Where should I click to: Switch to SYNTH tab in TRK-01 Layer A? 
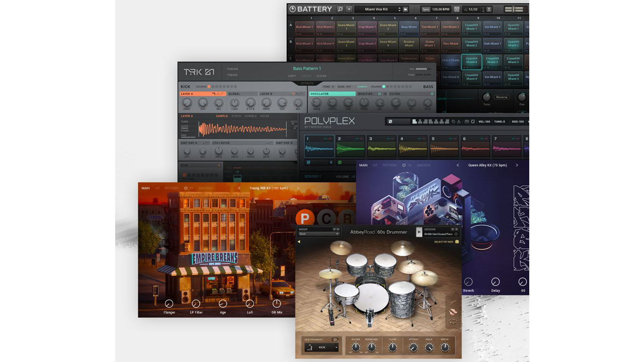236,116
